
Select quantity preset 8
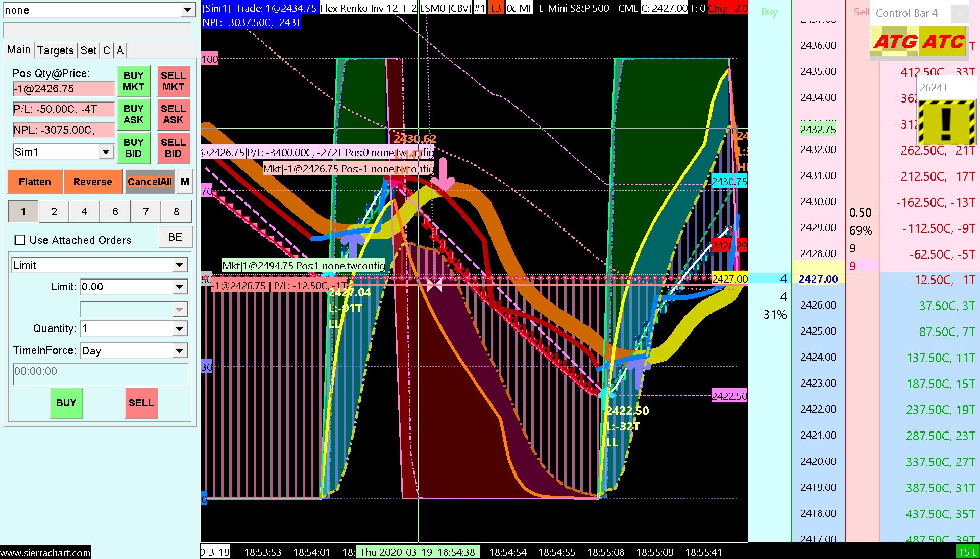[176, 212]
